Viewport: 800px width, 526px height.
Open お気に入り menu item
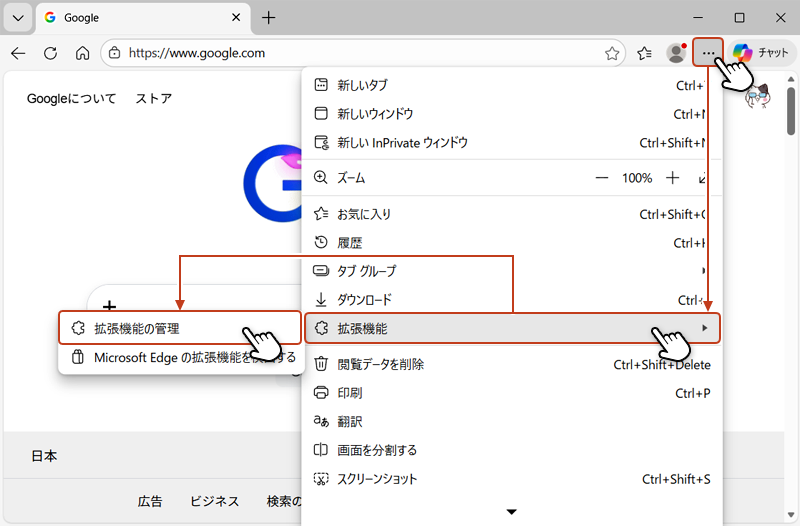(x=512, y=214)
